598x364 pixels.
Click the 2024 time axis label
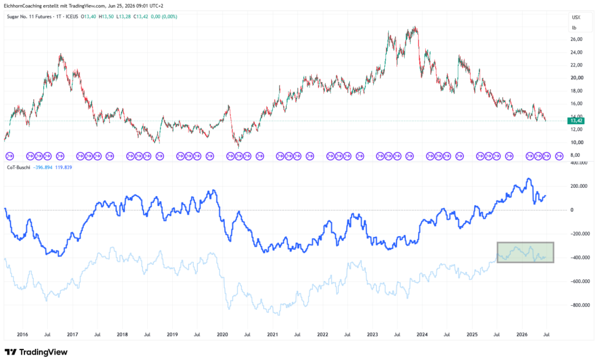pos(422,335)
